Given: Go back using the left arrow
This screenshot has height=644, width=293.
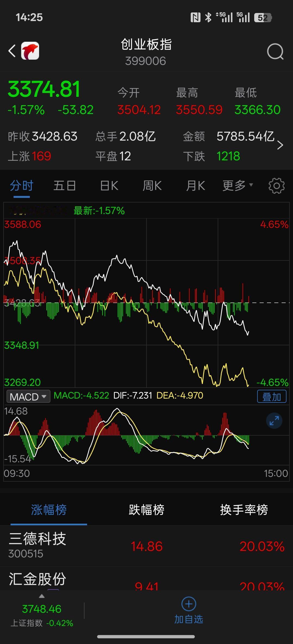Looking at the screenshot, I should pyautogui.click(x=12, y=51).
